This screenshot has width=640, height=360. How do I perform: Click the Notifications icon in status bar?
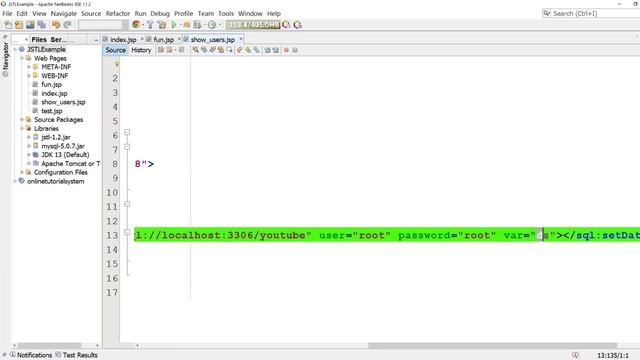tap(13, 355)
